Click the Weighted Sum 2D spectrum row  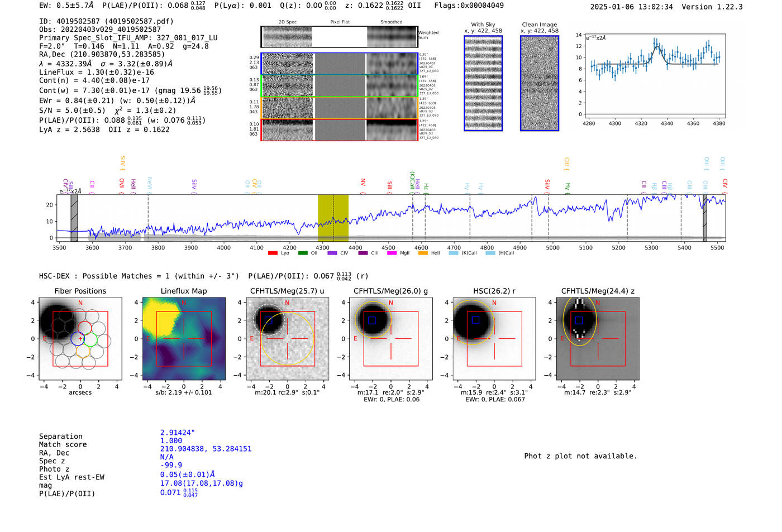pyautogui.click(x=339, y=37)
